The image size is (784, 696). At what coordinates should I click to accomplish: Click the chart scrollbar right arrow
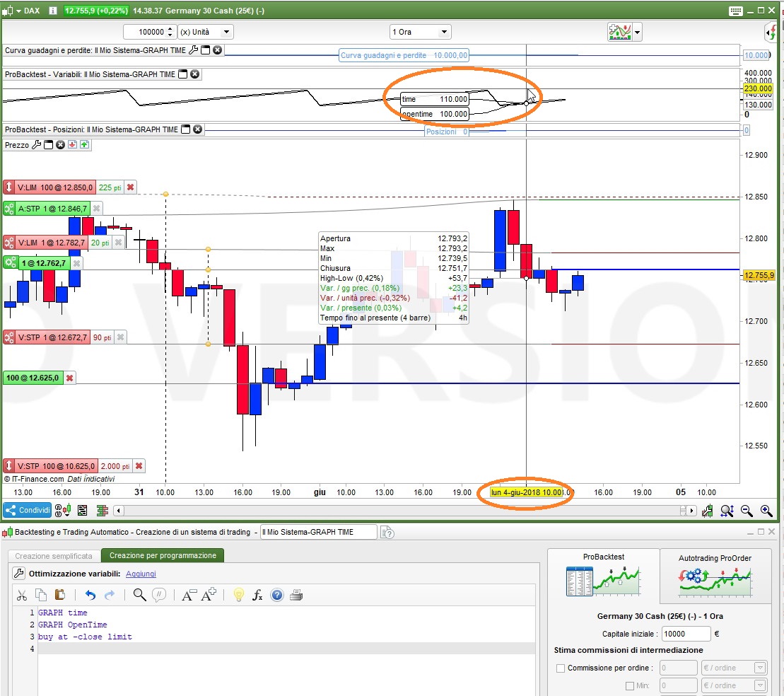692,511
